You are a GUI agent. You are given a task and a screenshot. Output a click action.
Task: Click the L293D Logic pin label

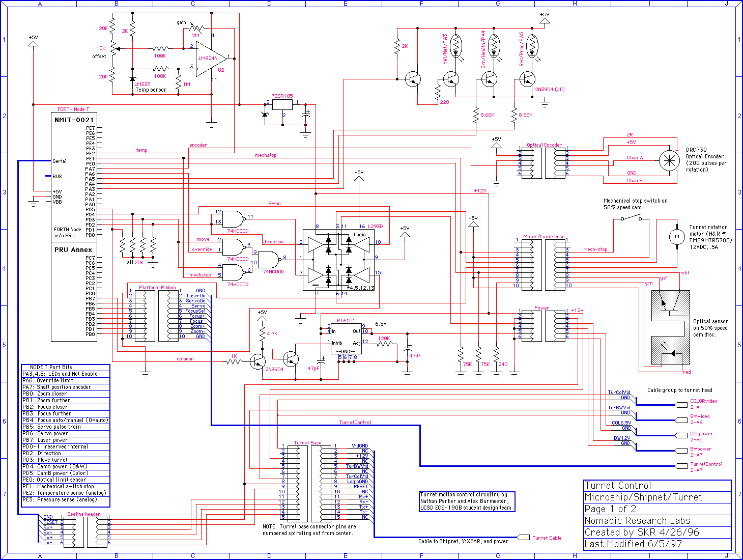360,235
